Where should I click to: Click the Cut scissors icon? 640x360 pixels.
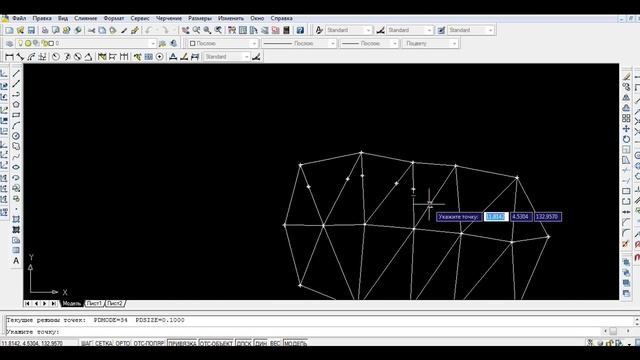coord(91,31)
